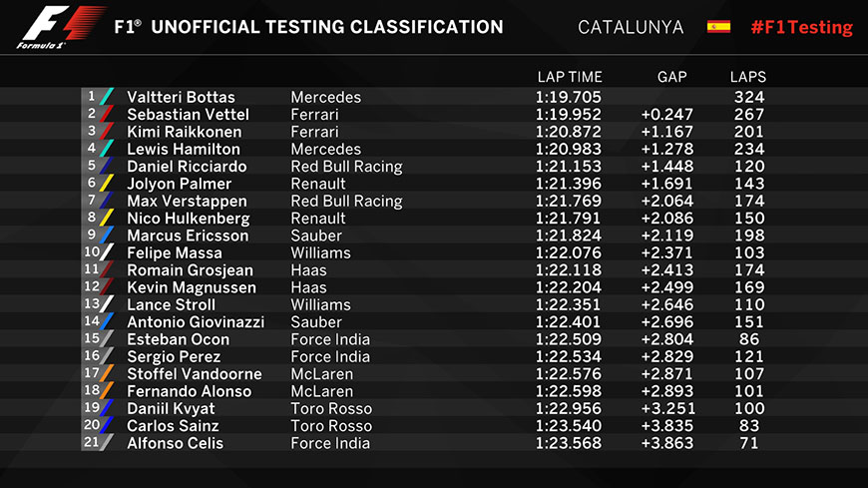Open Max Verstappen's row name

(180, 201)
